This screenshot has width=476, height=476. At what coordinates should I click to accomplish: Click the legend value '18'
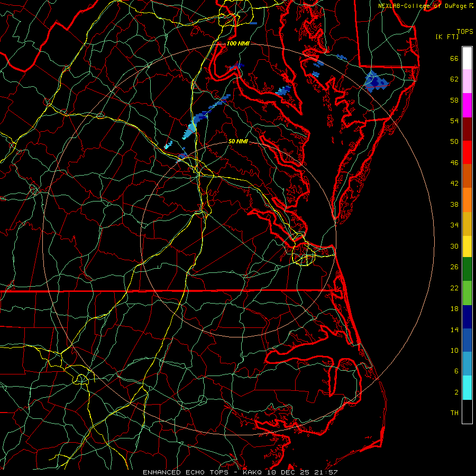pos(454,309)
